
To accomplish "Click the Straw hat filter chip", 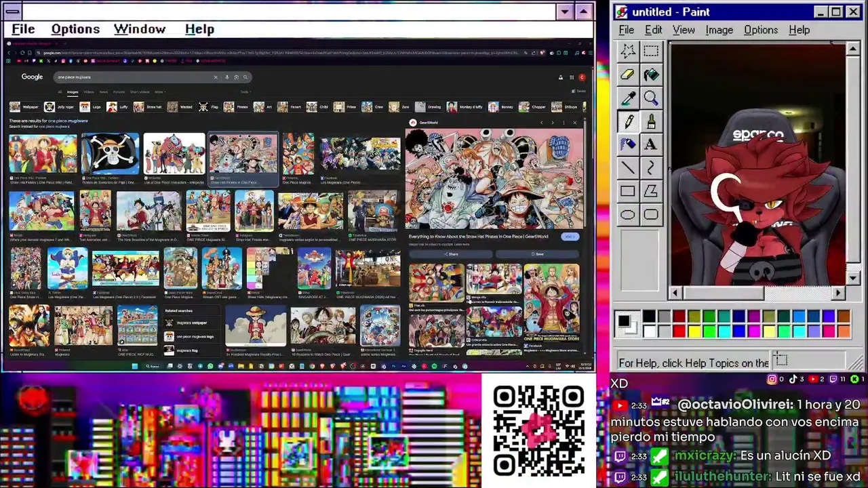I will [149, 106].
